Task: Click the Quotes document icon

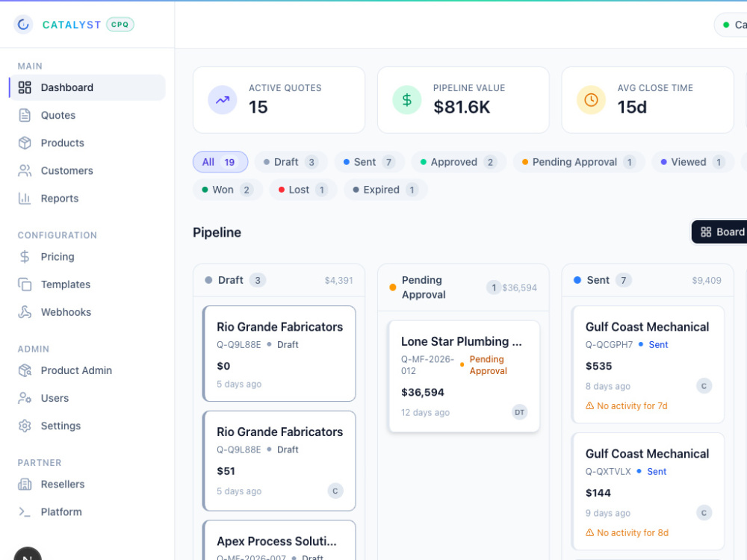Action: 25,115
